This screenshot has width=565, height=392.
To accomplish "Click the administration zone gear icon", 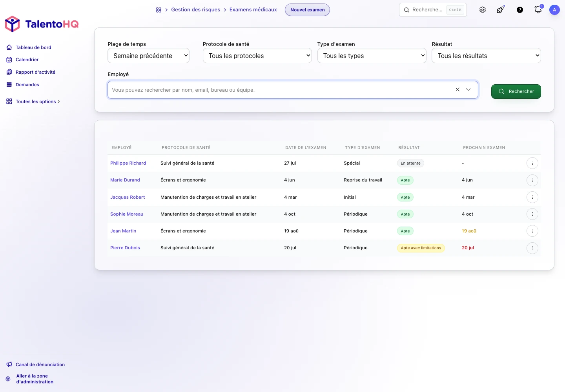I will (x=8, y=379).
